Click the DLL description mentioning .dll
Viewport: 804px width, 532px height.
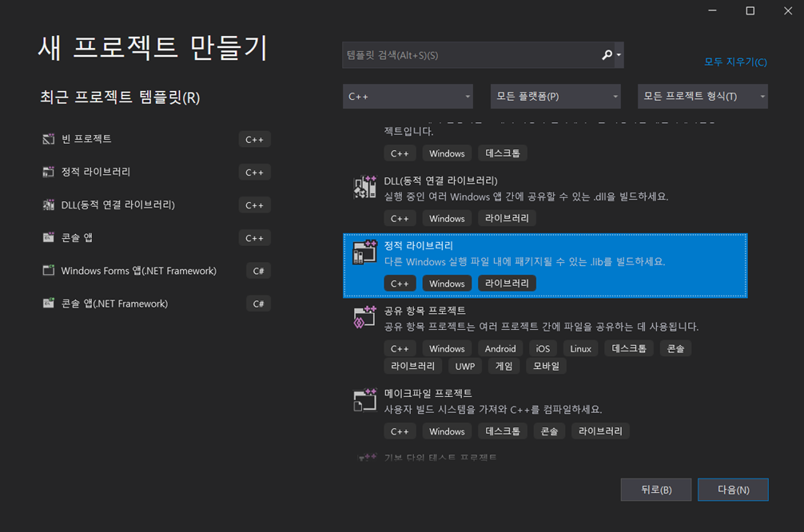coord(526,197)
